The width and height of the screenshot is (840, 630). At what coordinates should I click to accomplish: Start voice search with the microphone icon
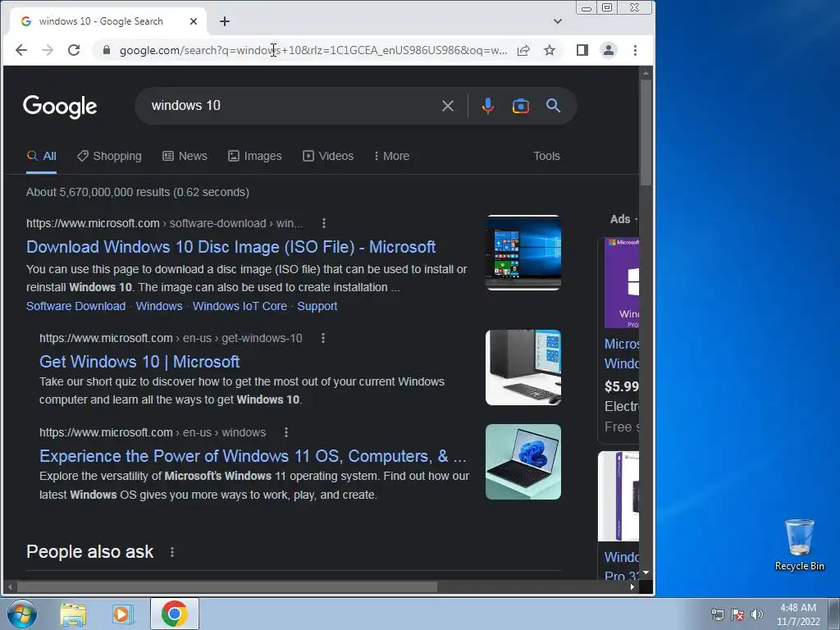point(487,106)
